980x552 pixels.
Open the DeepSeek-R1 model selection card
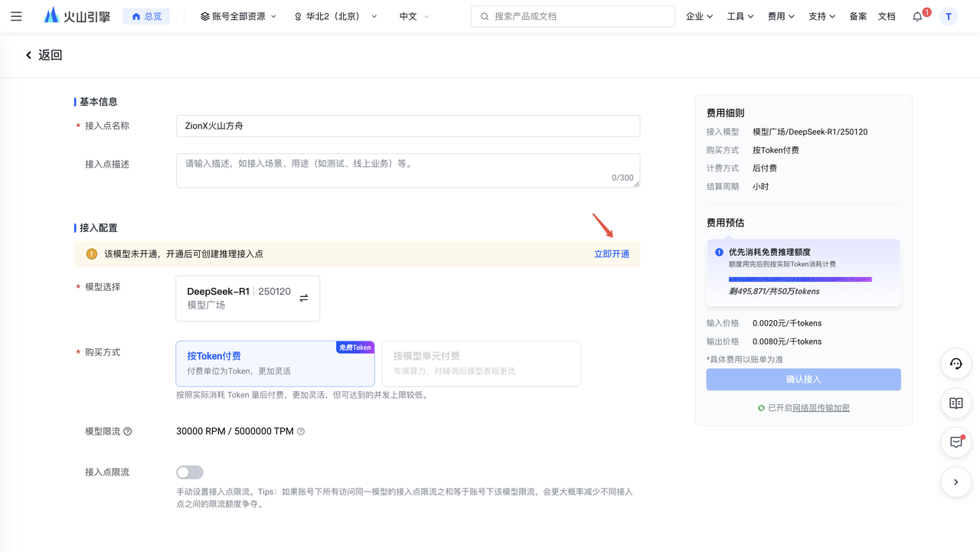(x=248, y=299)
